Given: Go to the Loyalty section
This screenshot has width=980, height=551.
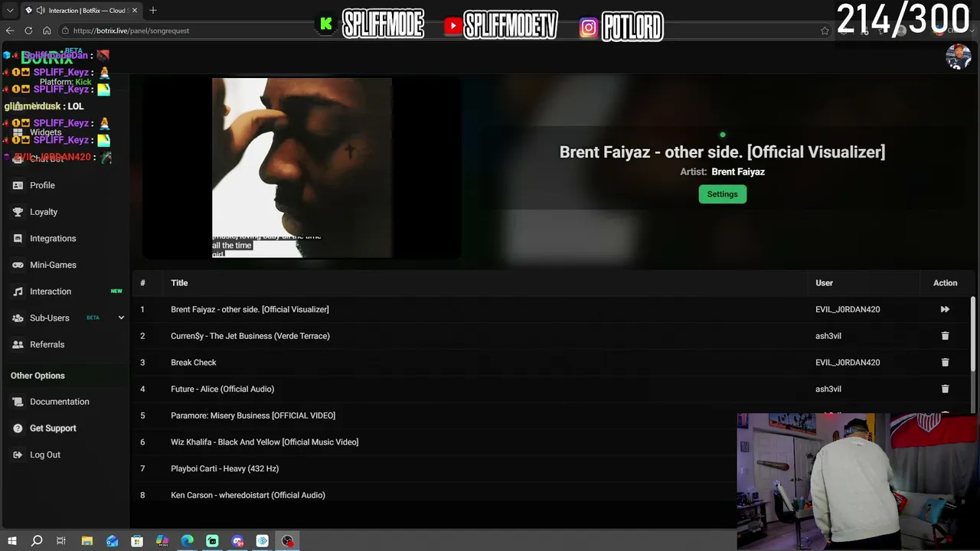Looking at the screenshot, I should tap(44, 212).
